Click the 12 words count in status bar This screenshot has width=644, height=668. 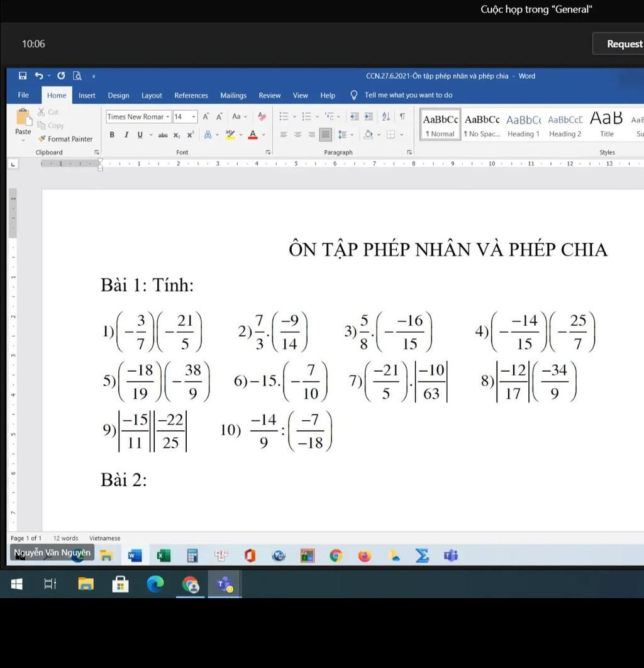pos(66,538)
